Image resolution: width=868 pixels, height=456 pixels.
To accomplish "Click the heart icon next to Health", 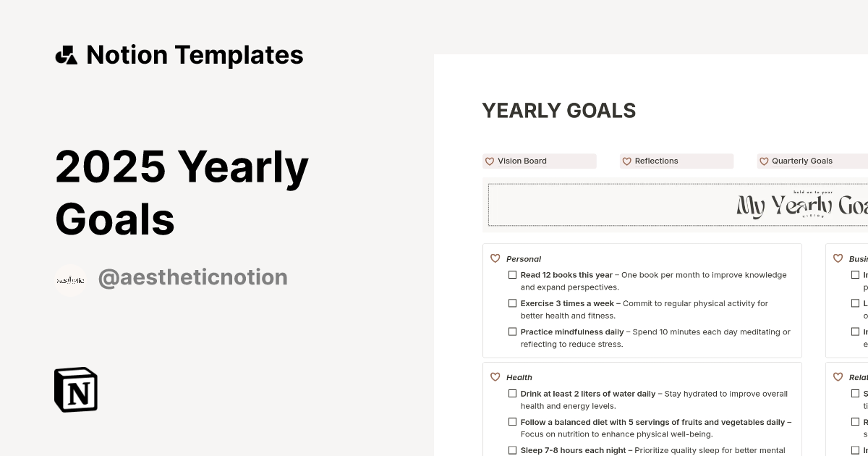I will 495,377.
